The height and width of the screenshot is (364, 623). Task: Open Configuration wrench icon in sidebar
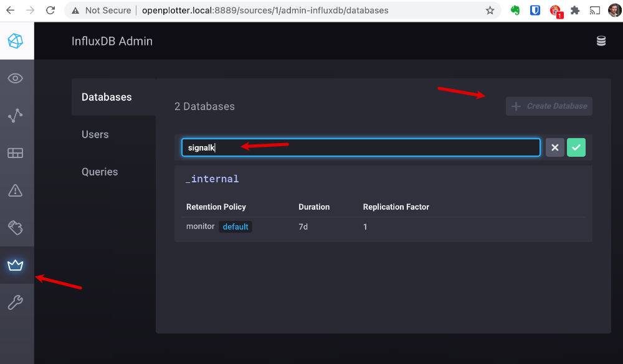click(15, 303)
